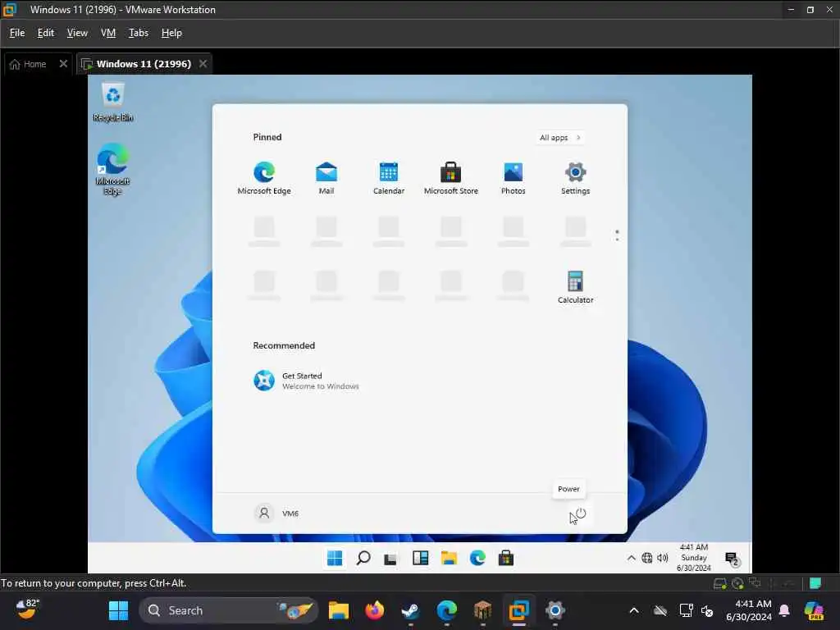Click the Power button in the Start menu
Screen dimensions: 840x630
click(581, 514)
